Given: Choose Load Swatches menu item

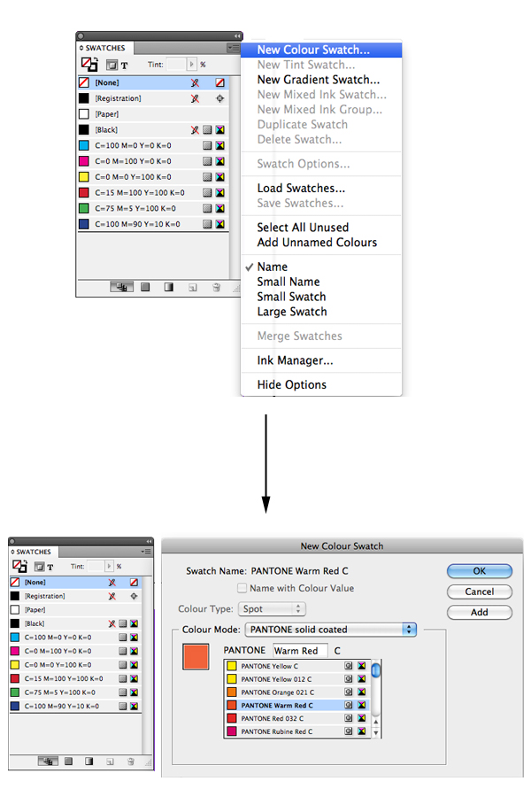Looking at the screenshot, I should 301,188.
